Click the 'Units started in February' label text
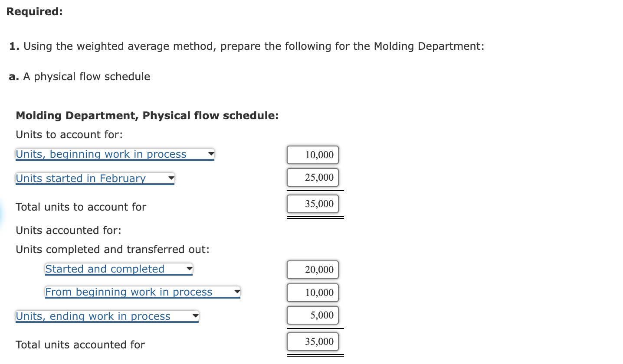623x364 pixels. [80, 178]
